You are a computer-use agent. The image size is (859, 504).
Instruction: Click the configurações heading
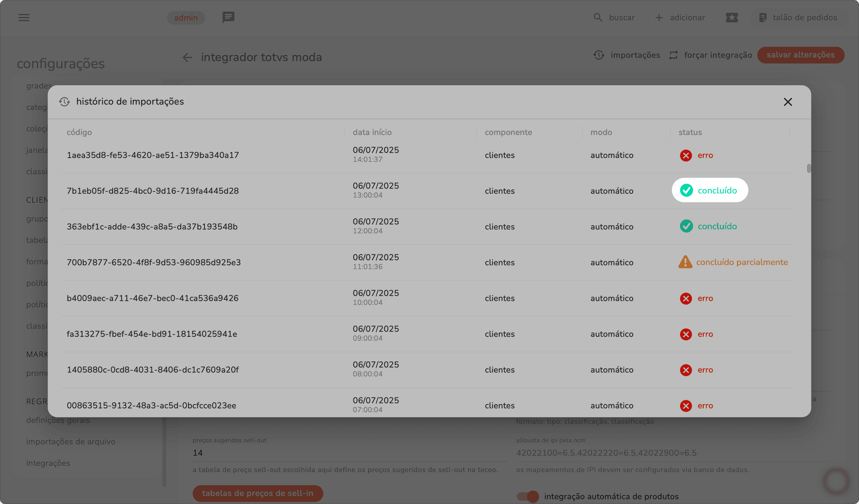(61, 63)
